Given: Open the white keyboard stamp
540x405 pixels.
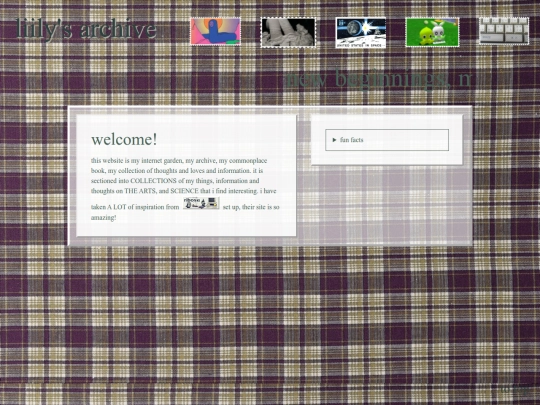Looking at the screenshot, I should coord(504,31).
